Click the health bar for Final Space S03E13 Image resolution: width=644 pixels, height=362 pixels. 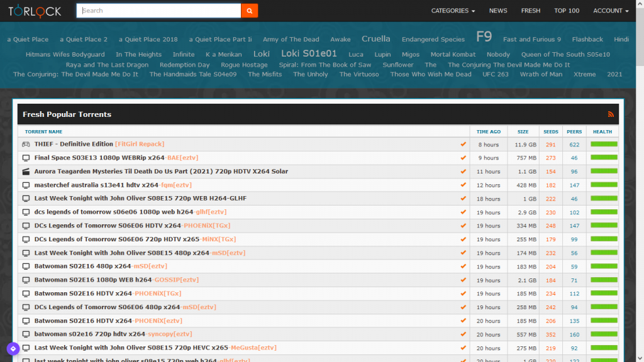tap(604, 158)
